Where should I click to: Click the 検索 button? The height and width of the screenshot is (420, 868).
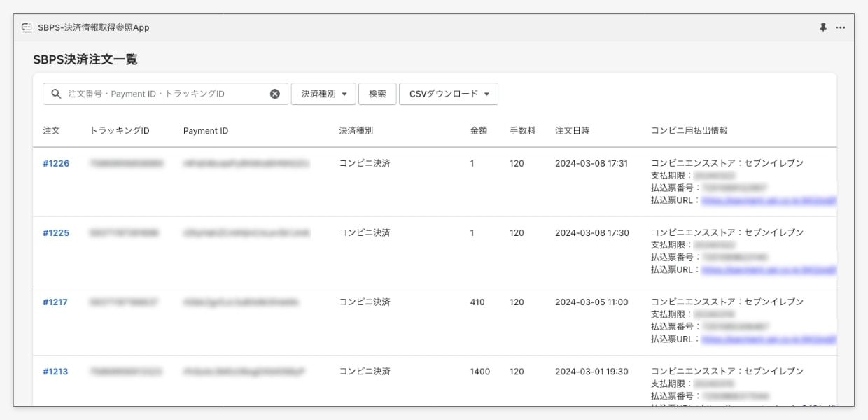(377, 94)
